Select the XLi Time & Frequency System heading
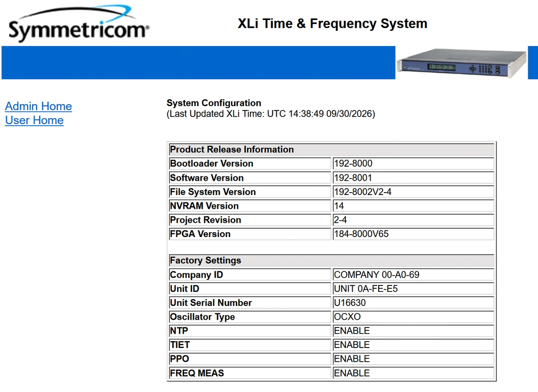Screen dimensions: 538x392 pos(333,23)
